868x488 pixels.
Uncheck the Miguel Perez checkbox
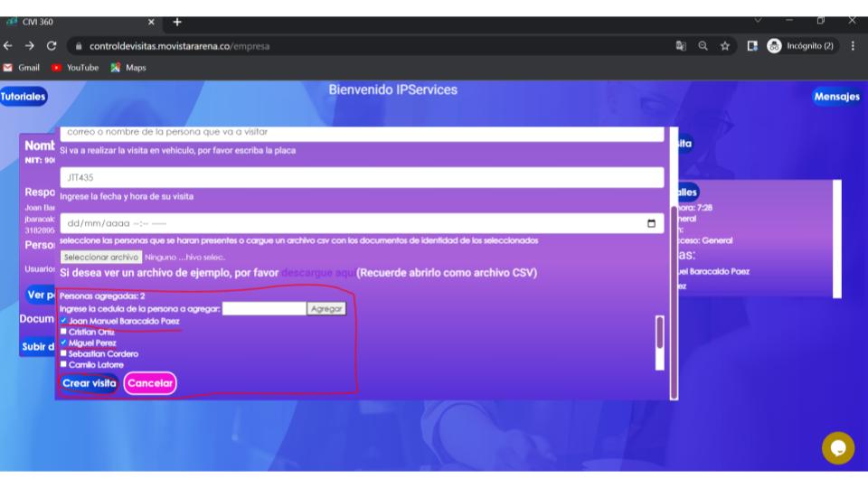click(x=63, y=343)
